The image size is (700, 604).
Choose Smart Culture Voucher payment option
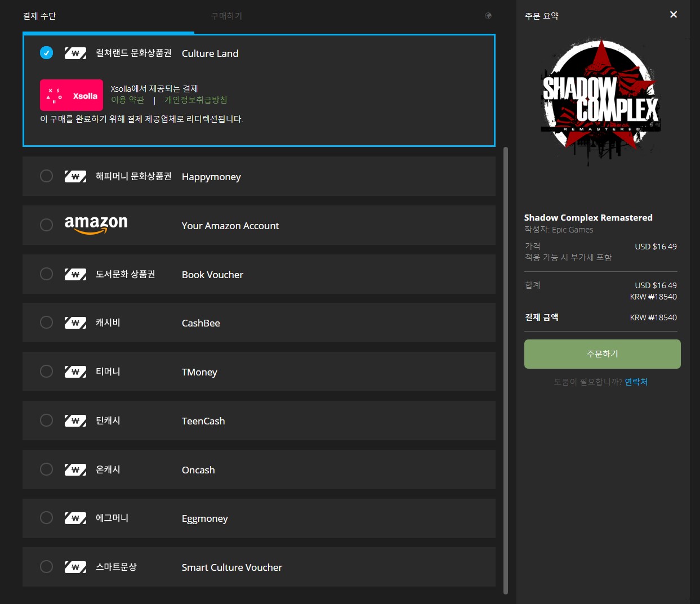[259, 567]
